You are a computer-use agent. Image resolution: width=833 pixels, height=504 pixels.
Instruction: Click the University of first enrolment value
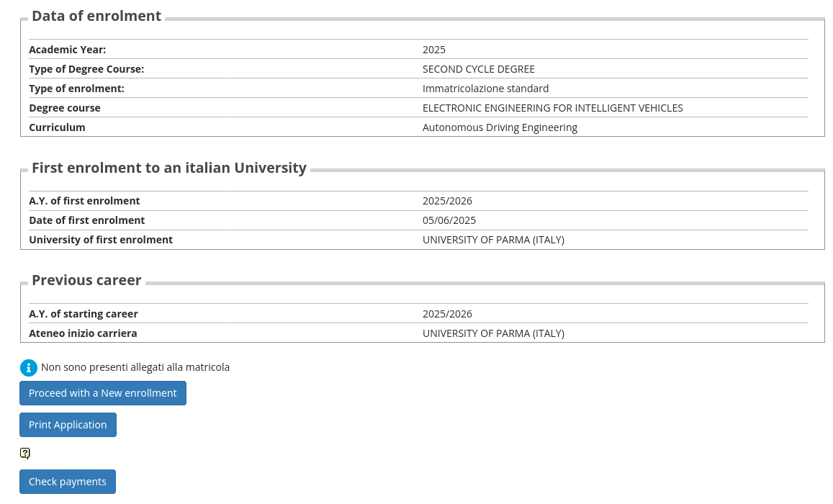click(x=493, y=240)
